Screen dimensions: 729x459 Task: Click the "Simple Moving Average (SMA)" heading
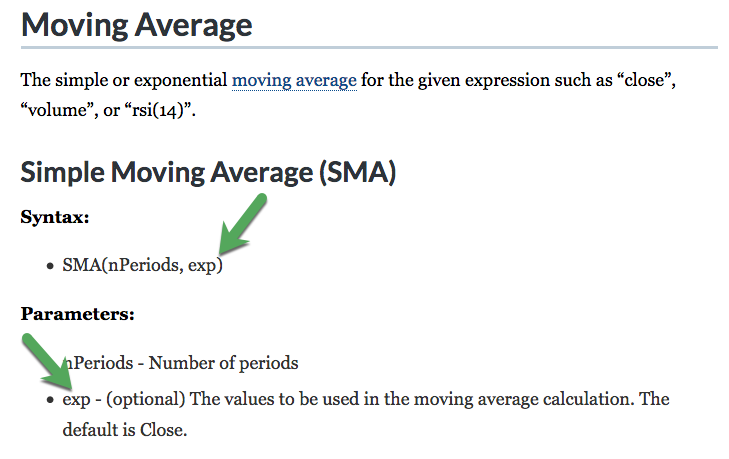(209, 172)
